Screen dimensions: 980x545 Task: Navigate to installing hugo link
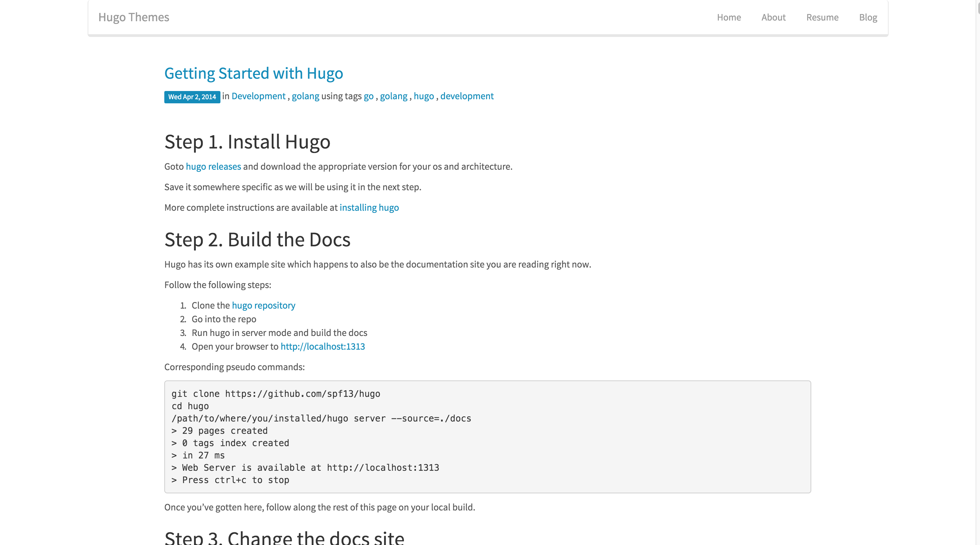[x=369, y=207]
